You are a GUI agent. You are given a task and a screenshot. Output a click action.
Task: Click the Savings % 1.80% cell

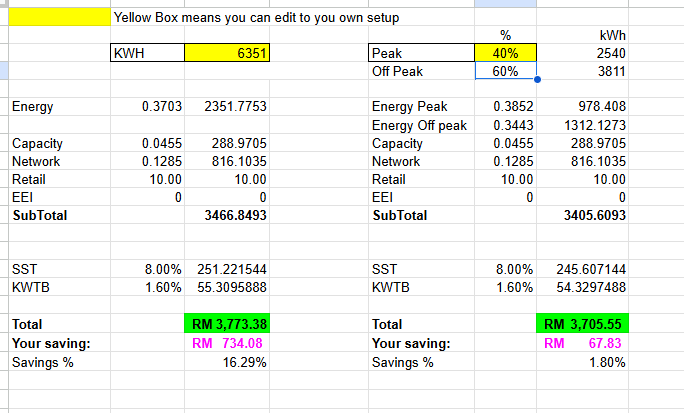coord(582,362)
